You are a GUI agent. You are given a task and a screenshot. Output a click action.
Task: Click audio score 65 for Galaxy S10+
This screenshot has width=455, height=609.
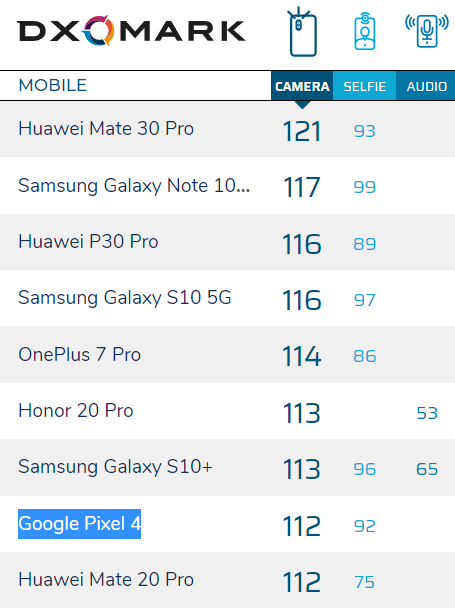427,469
